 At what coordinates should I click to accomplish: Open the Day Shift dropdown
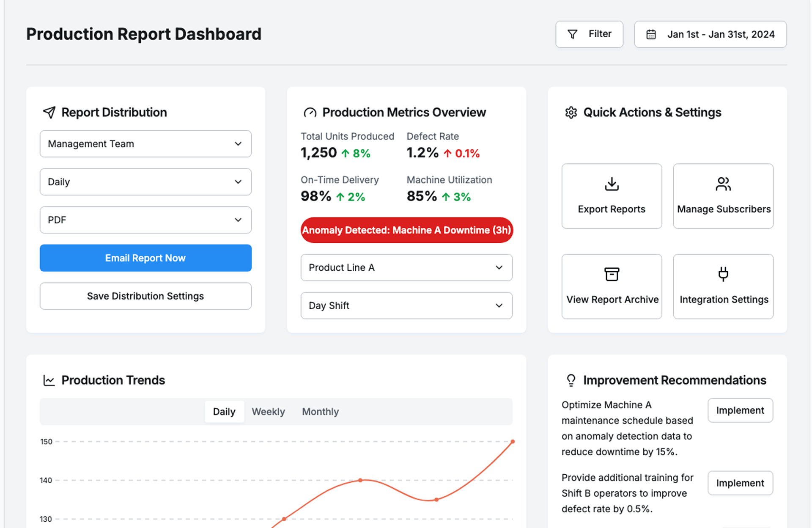coord(406,305)
